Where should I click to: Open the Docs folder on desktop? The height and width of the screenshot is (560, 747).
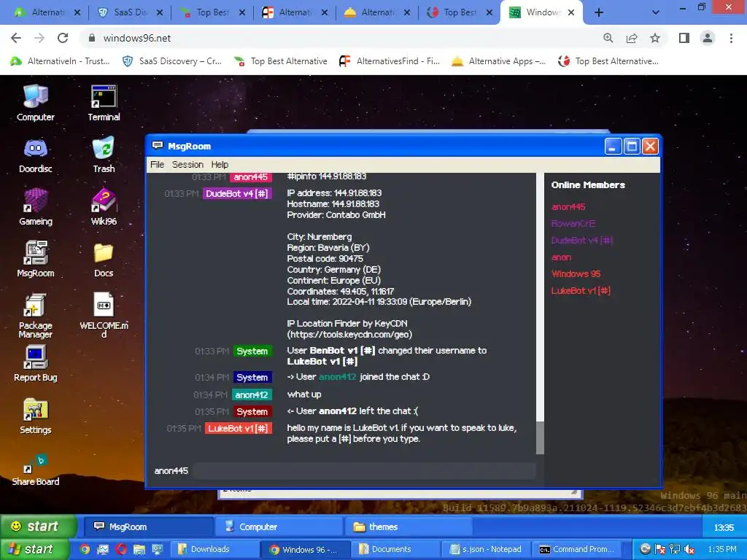point(104,259)
